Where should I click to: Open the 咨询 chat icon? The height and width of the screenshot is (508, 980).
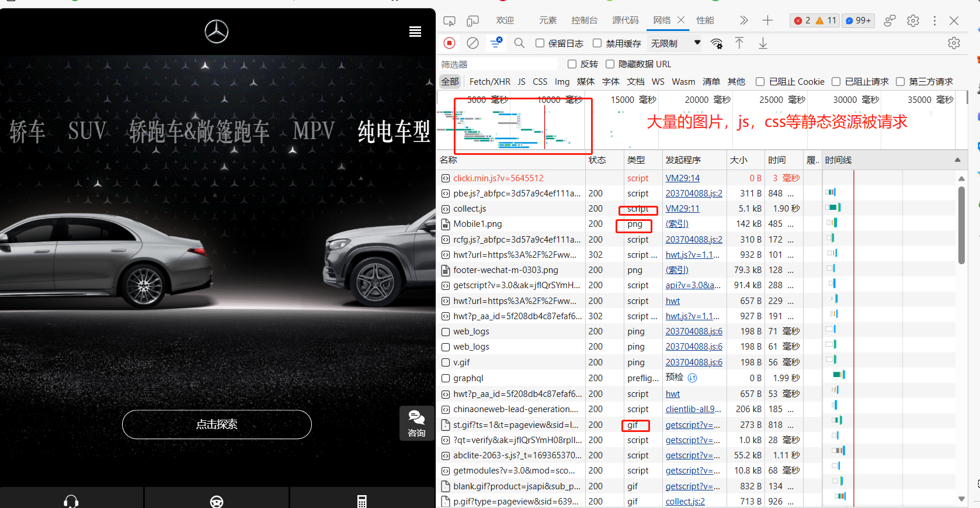(416, 423)
